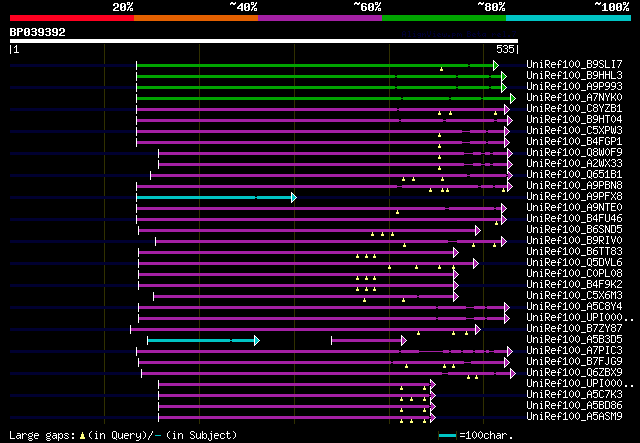Image resolution: width=640 pixels, height=443 pixels.
Task: Select hit UniRef100_B9HHL3
Action: (x=574, y=76)
